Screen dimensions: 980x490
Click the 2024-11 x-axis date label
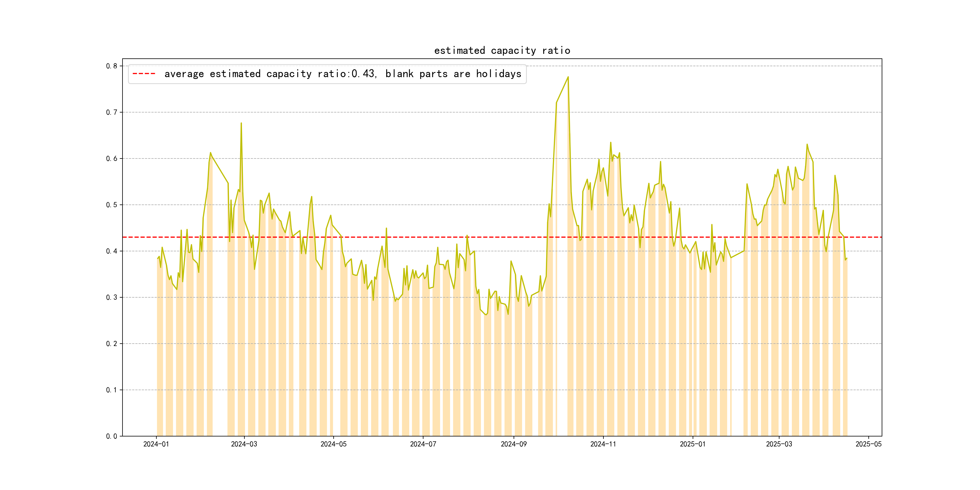[603, 444]
